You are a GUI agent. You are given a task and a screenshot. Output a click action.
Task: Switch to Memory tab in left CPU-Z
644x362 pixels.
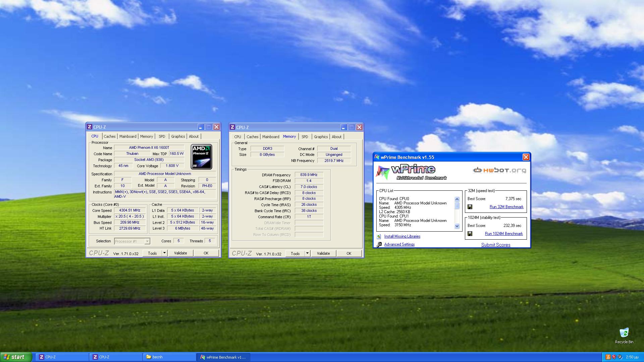[x=147, y=136]
